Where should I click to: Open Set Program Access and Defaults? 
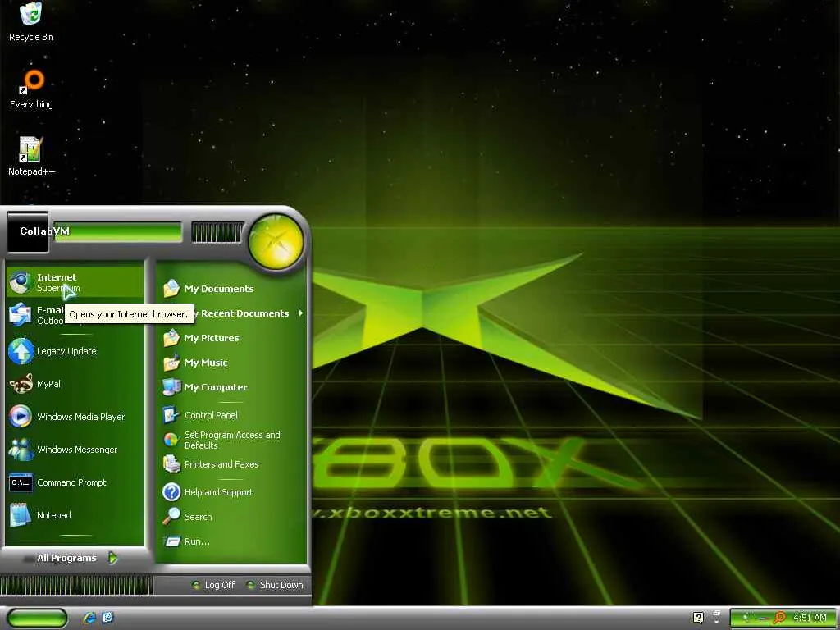click(x=231, y=440)
